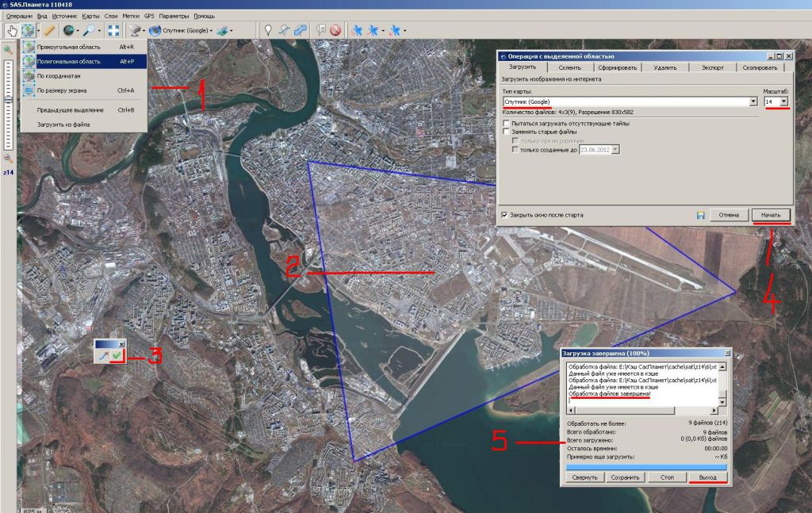This screenshot has width=812, height=513.
Task: Switch to the 'Экспорт' tab
Action: click(x=712, y=67)
